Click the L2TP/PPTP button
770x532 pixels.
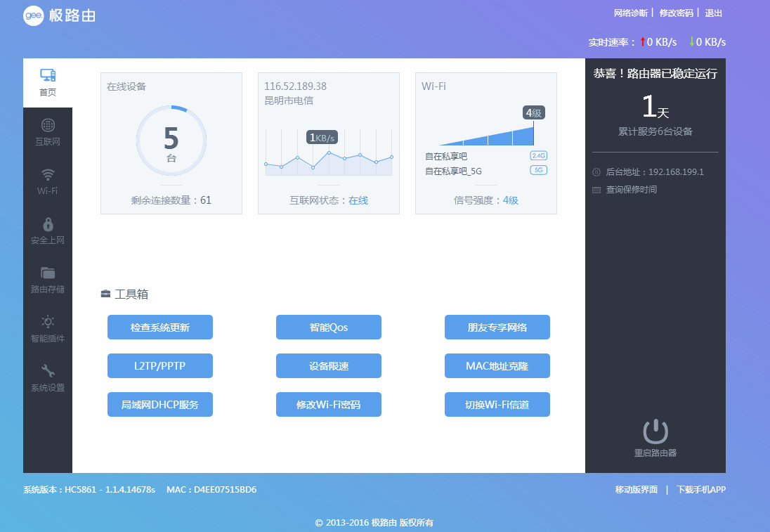click(160, 366)
